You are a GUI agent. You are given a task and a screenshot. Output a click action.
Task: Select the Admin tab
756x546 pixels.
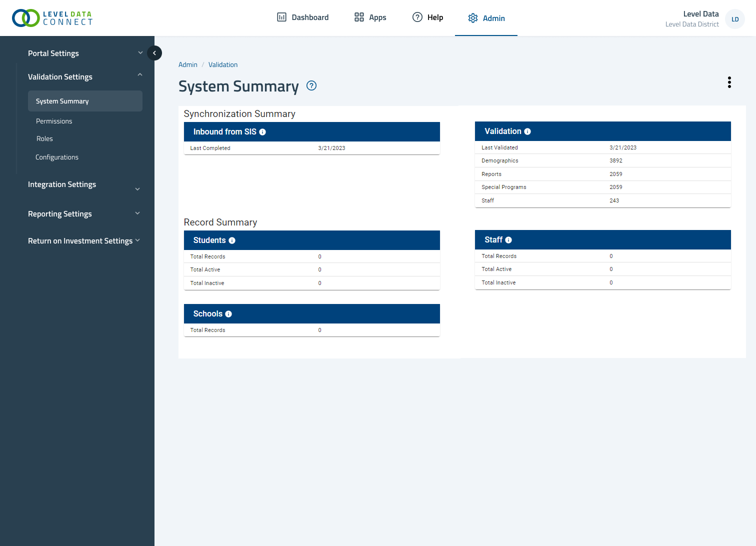(x=486, y=18)
